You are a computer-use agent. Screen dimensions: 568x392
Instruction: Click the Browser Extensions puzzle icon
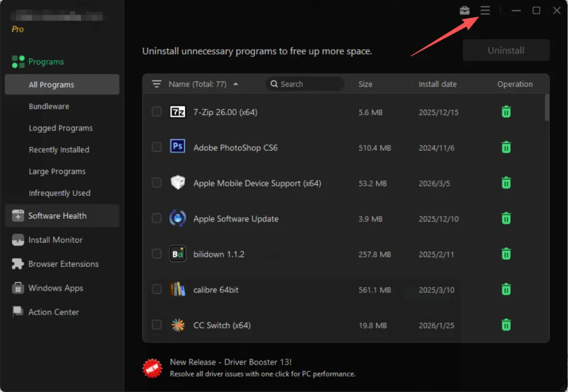point(18,264)
